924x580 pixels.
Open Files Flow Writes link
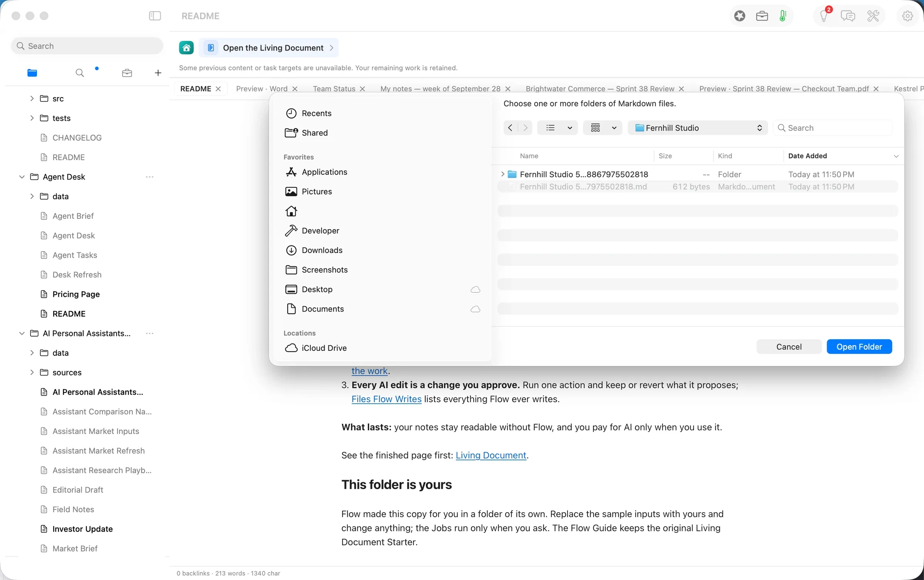(x=387, y=399)
